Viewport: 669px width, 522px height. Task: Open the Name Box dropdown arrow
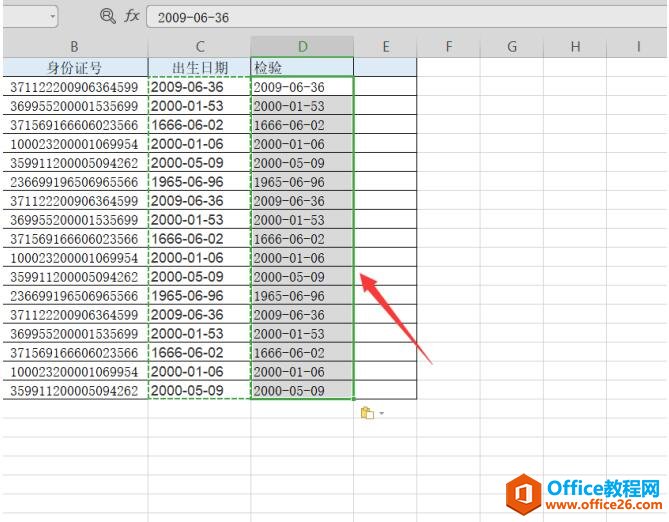pos(52,17)
